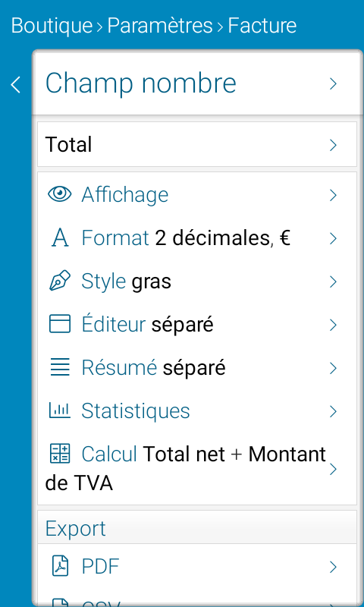Click the eye icon beside Affichage
This screenshot has height=607, width=364.
60,195
